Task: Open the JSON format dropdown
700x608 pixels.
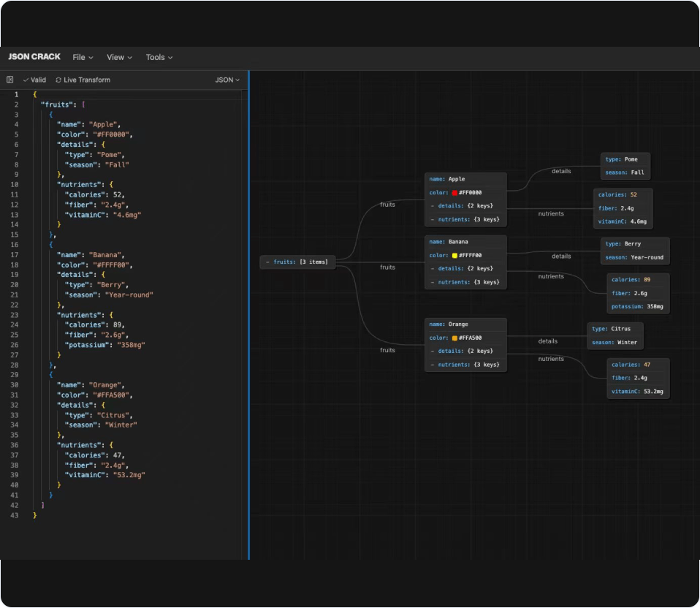Action: click(227, 80)
